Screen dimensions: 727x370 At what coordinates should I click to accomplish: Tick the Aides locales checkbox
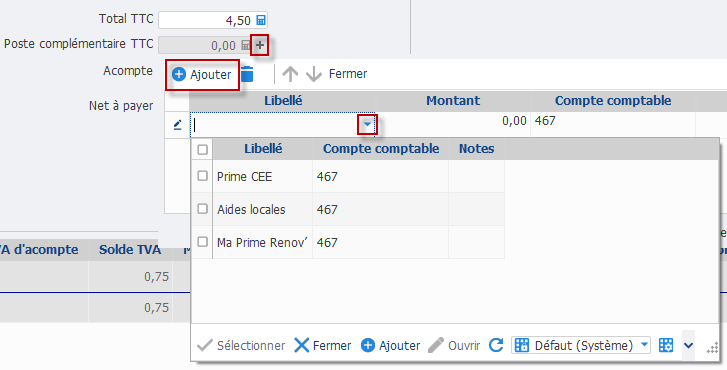click(202, 209)
